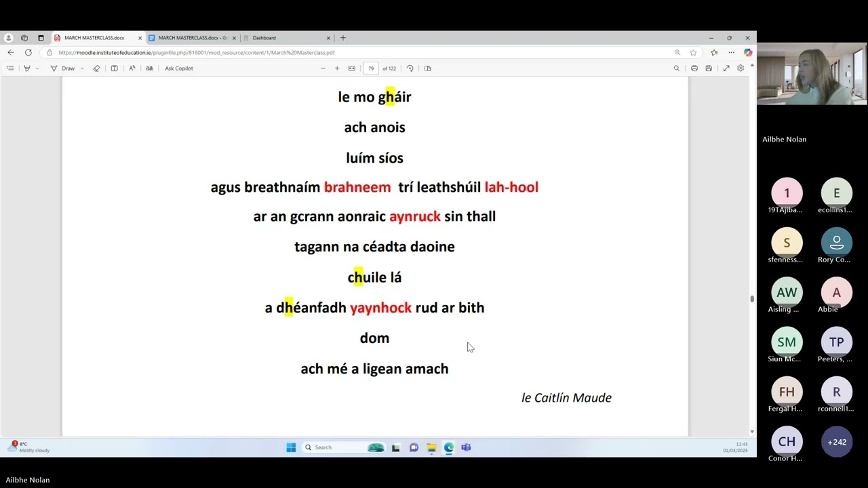Click the Windows Start button
Viewport: 868px width, 488px height.
(291, 447)
